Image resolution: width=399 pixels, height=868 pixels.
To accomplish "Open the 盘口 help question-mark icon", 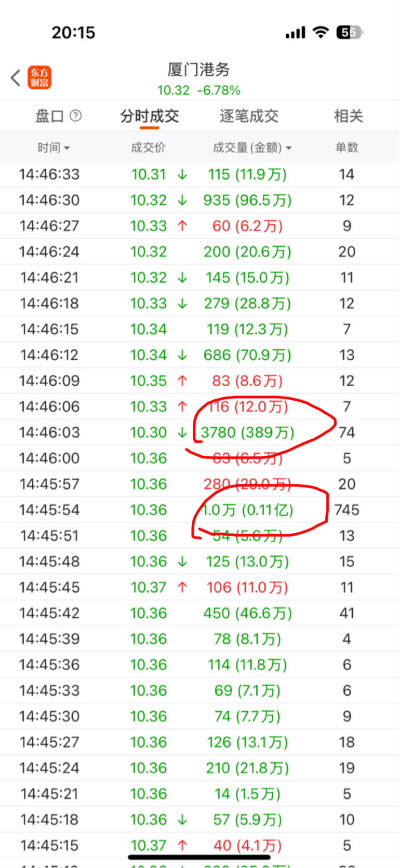I will pos(76,116).
